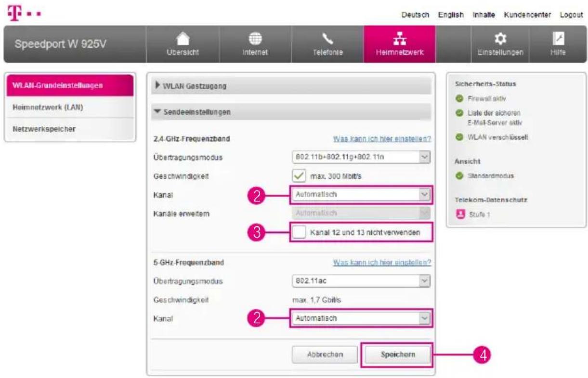Open the Kanäle erweitern dropdown

click(x=360, y=213)
